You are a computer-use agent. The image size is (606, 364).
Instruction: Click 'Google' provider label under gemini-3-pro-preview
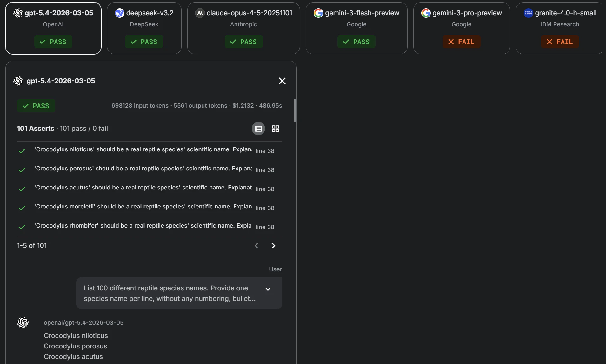click(x=462, y=24)
